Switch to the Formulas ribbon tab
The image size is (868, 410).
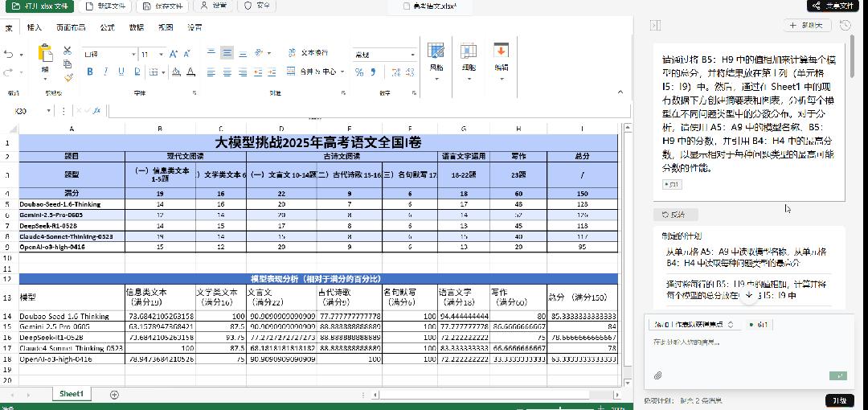tap(108, 27)
